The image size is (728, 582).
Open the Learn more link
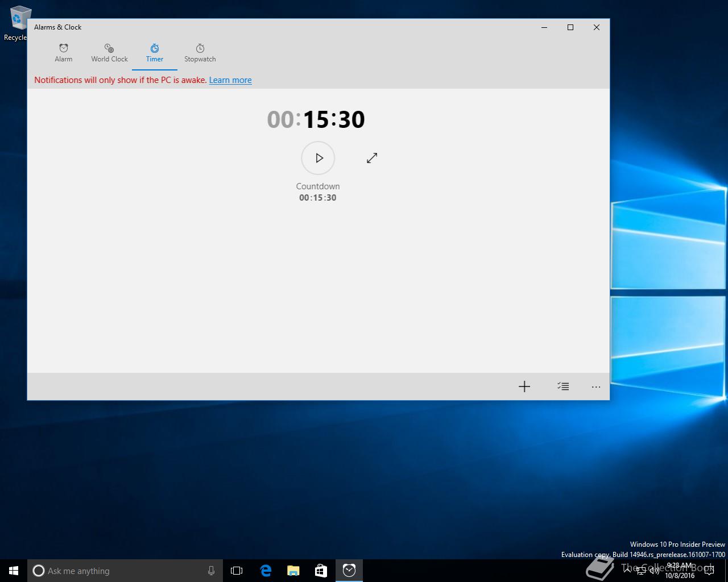[230, 80]
